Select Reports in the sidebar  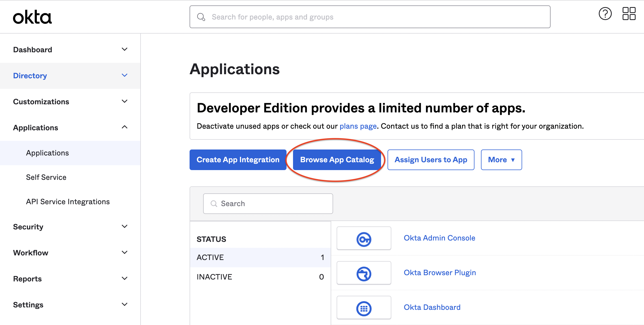coord(27,279)
